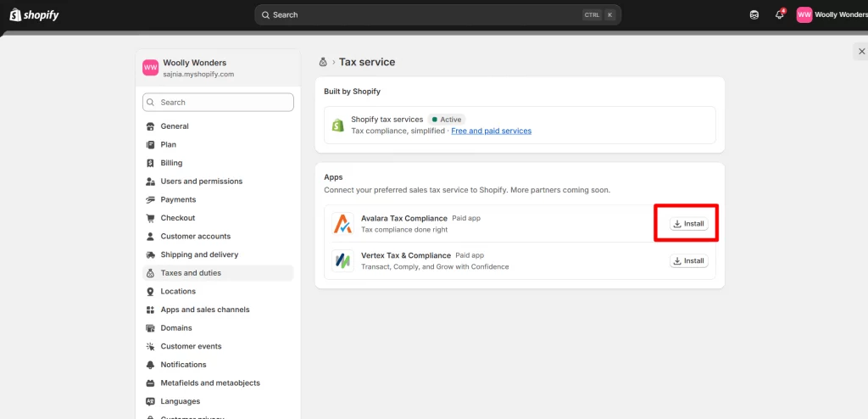Click the Metafields and metaobjects icon

coord(150,383)
